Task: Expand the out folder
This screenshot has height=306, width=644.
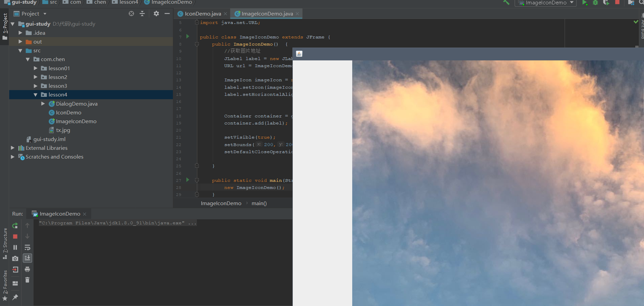Action: 20,41
